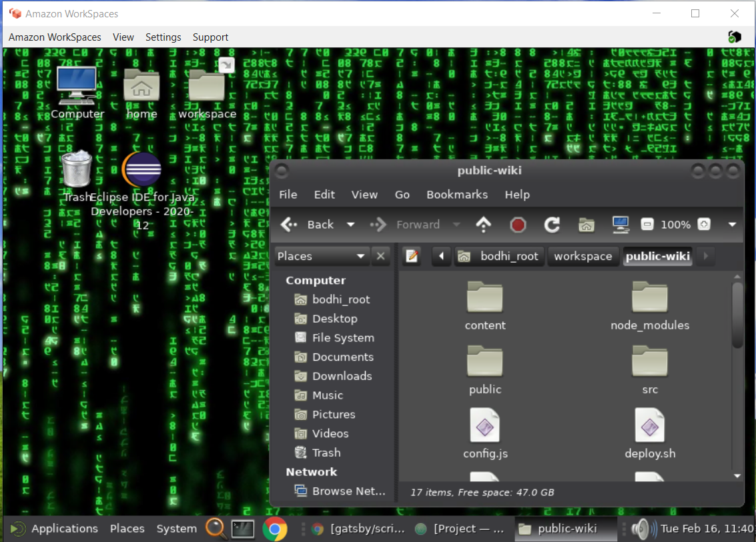Launch Chrome from bottom panel
This screenshot has width=756, height=542.
(275, 529)
